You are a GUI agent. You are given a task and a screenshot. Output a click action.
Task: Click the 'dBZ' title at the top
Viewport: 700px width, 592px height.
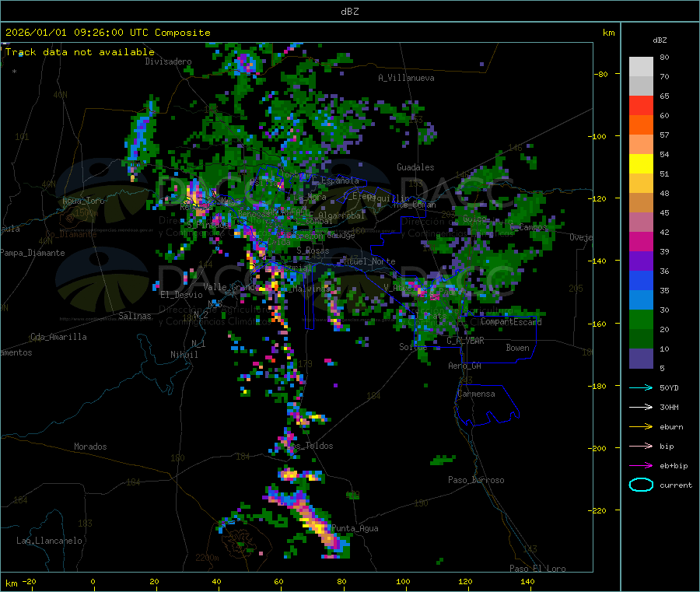tap(349, 11)
